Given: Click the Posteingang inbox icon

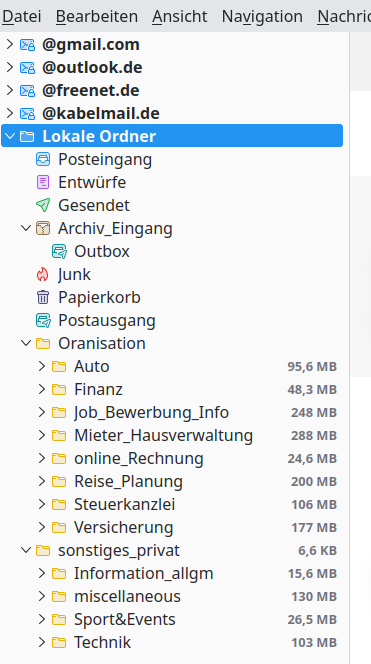Looking at the screenshot, I should pos(43,159).
